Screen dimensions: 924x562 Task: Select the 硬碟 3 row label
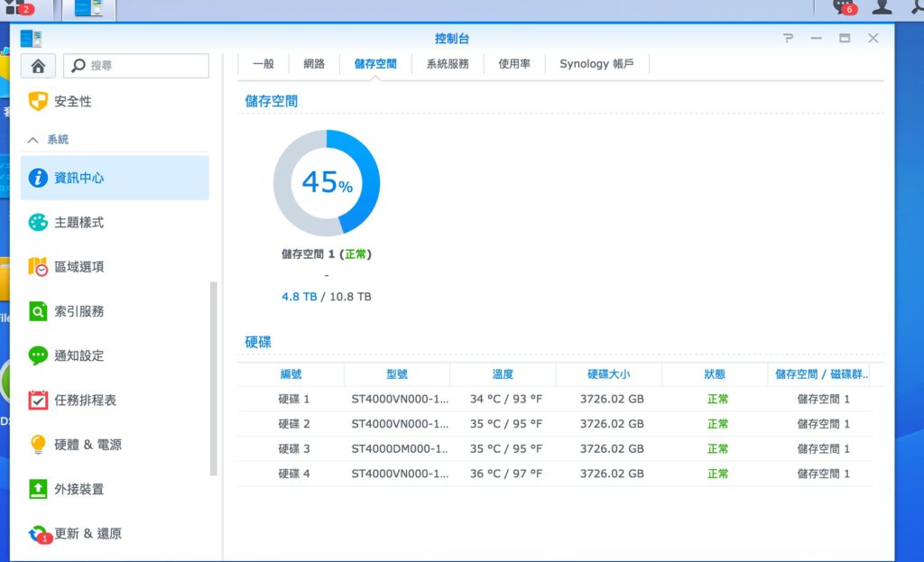(294, 448)
